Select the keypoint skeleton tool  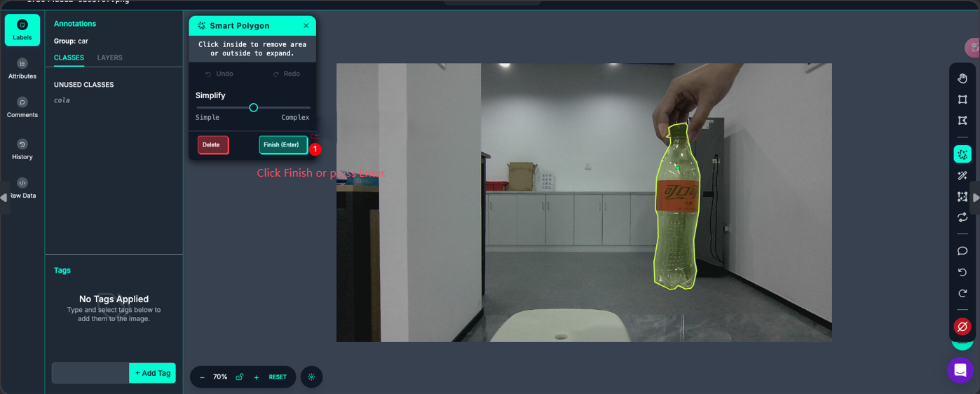point(962,197)
